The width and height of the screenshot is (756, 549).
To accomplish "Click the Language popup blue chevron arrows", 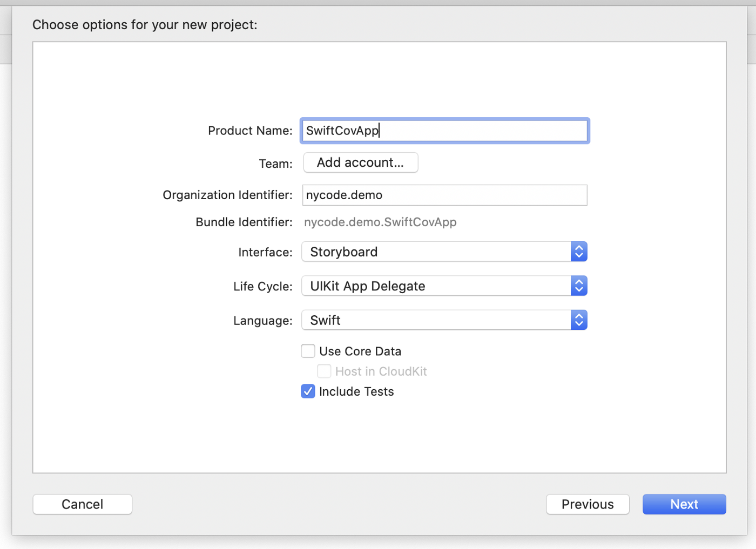I will 579,320.
